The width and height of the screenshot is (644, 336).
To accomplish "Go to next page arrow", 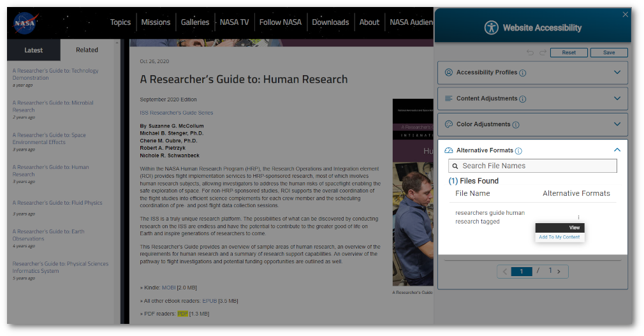I will (x=559, y=272).
